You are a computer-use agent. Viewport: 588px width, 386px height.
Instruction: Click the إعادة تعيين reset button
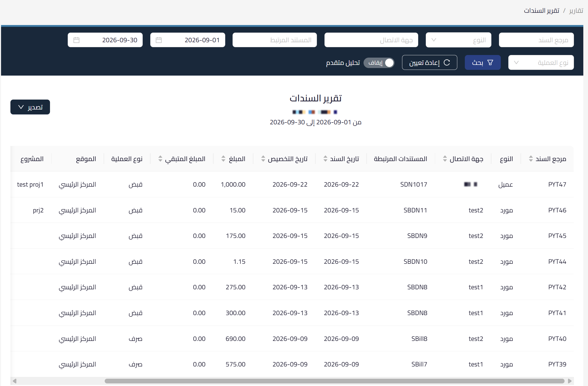[429, 63]
